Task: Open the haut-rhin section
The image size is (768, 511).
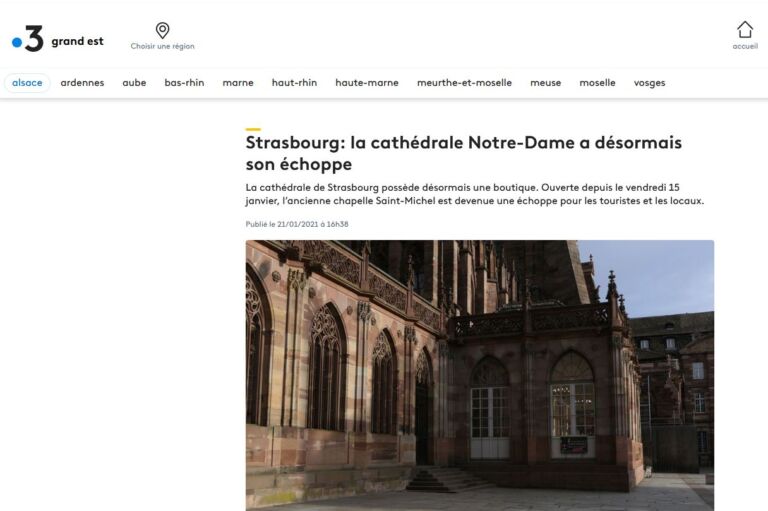Action: tap(294, 83)
